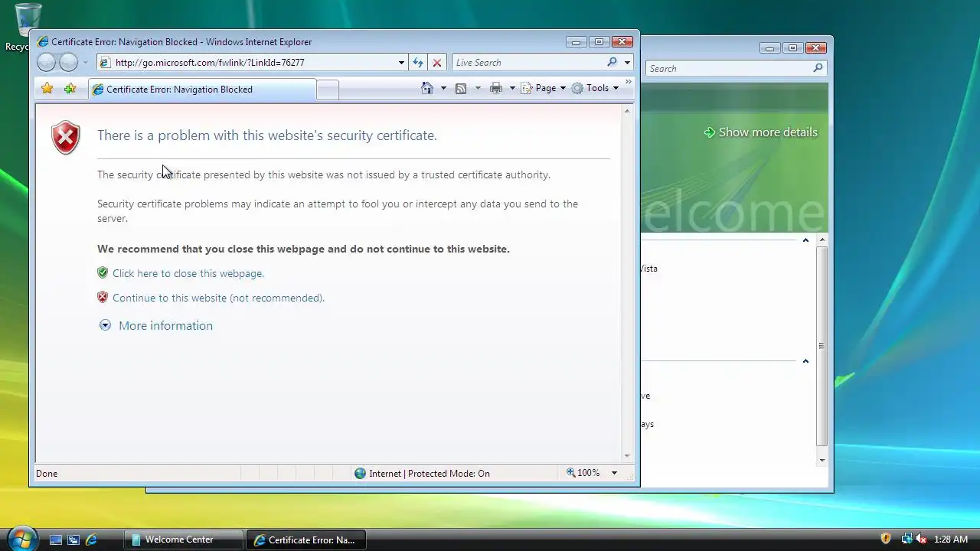Click the Print icon
The width and height of the screenshot is (980, 551).
(496, 89)
